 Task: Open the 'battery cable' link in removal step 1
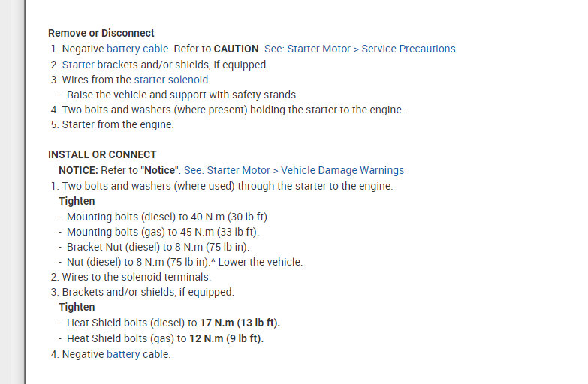point(137,49)
